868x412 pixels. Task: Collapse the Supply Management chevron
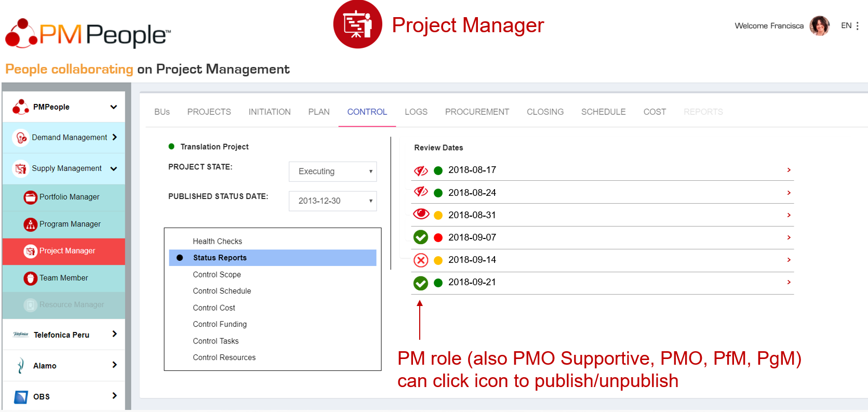click(x=114, y=168)
